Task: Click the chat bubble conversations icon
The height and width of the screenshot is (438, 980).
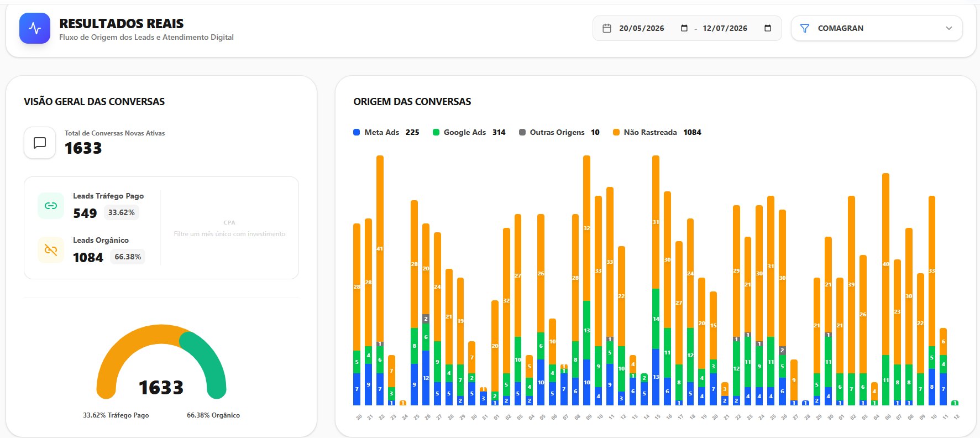Action: click(x=40, y=143)
